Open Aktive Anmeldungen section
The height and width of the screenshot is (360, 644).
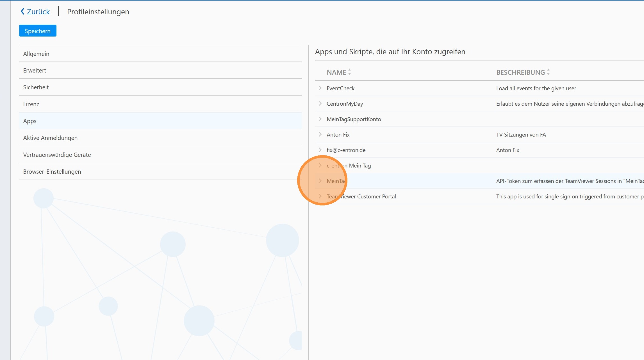pyautogui.click(x=50, y=138)
